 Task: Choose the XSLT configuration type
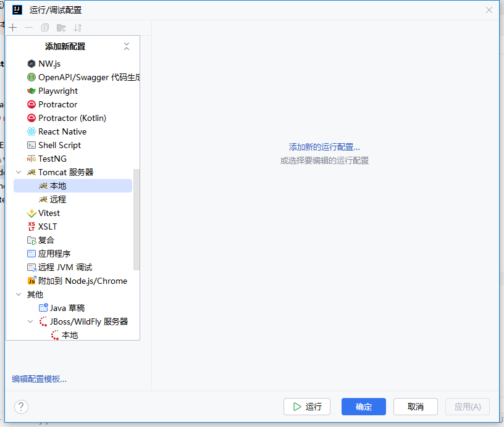point(47,226)
